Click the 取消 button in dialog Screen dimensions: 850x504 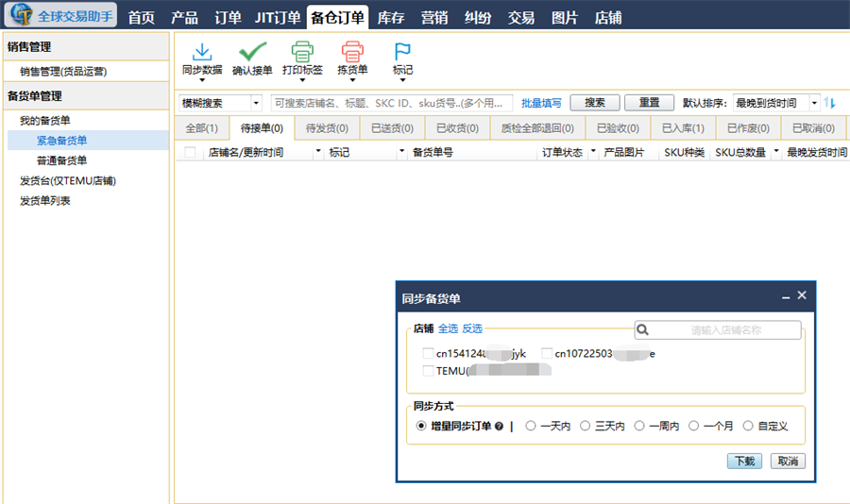pyautogui.click(x=788, y=461)
